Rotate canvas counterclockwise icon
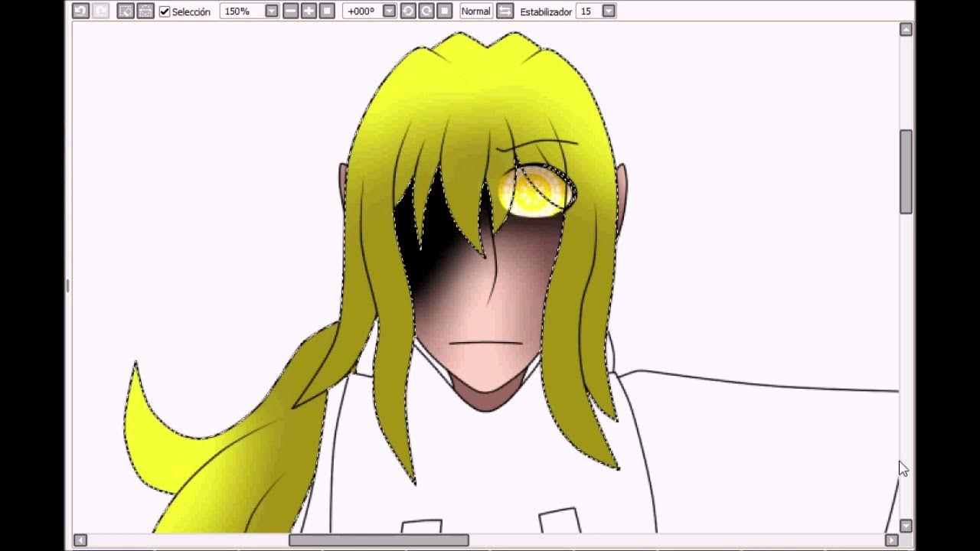Viewport: 980px width, 551px height. click(408, 11)
